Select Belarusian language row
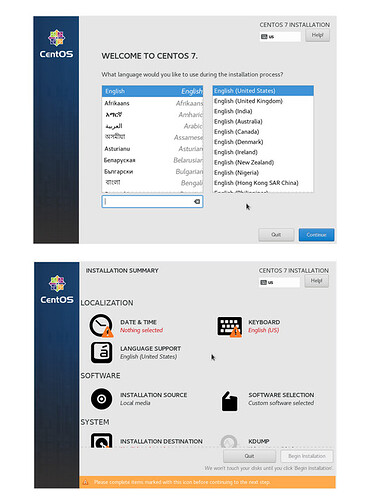The width and height of the screenshot is (388, 500). coord(152,160)
